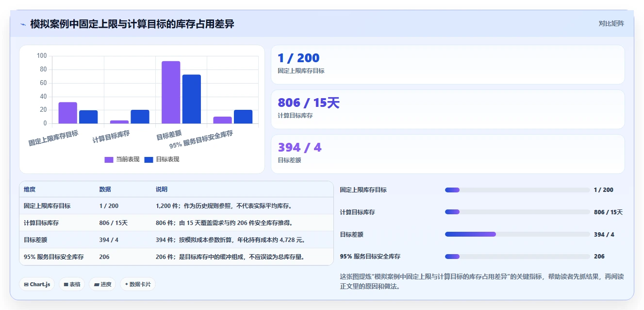The width and height of the screenshot is (644, 310).
Task: Click the blue 目标差额 bar in chart
Action: (x=192, y=99)
